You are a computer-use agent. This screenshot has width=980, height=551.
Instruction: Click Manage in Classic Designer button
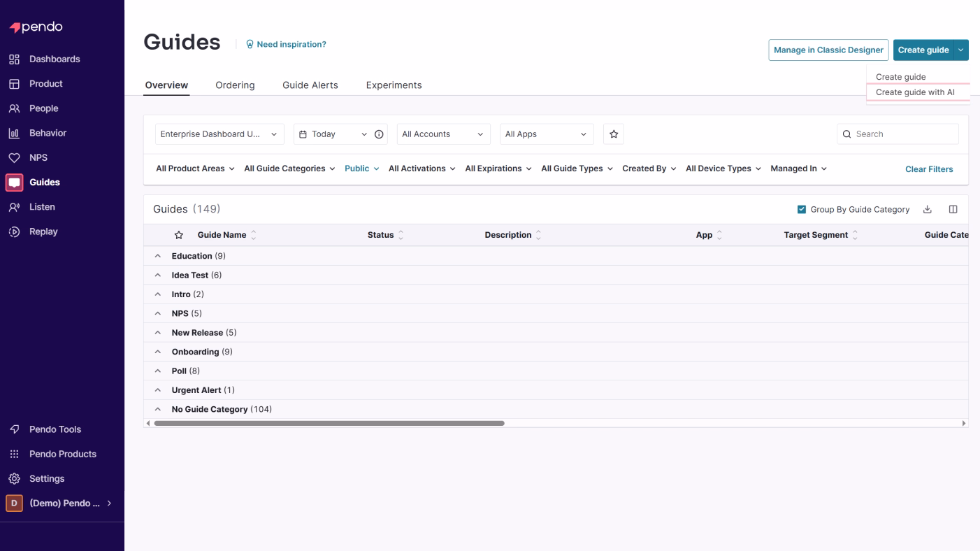[x=828, y=50]
